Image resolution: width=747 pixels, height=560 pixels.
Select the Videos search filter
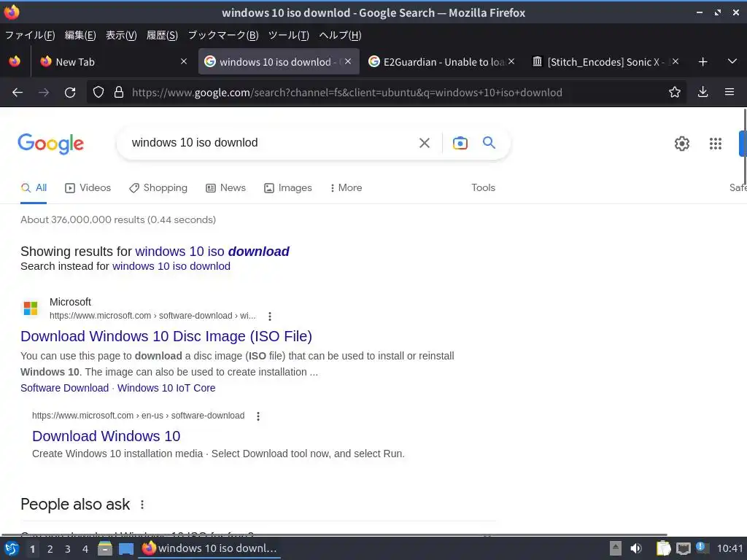tap(88, 187)
